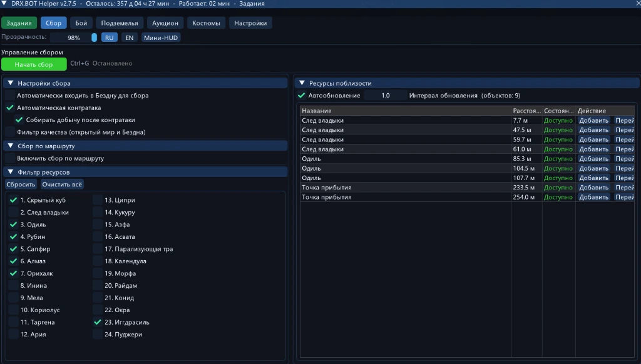Add Одиль at 85.3 м

click(594, 158)
